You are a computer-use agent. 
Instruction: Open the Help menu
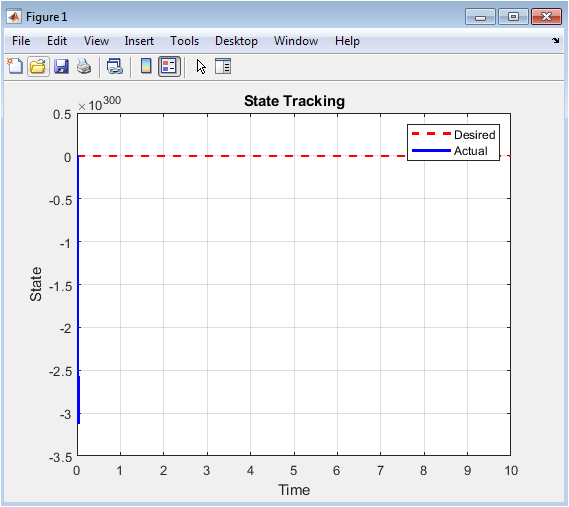point(347,41)
